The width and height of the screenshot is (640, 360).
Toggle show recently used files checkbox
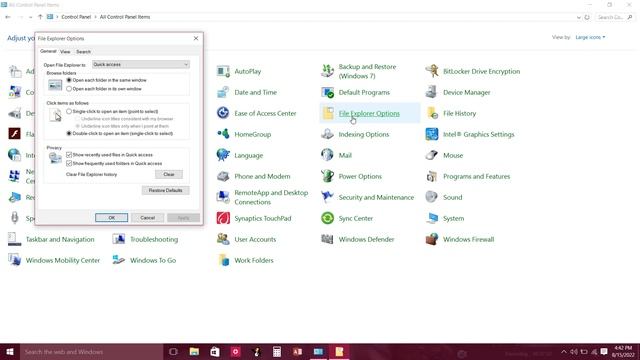tap(69, 155)
